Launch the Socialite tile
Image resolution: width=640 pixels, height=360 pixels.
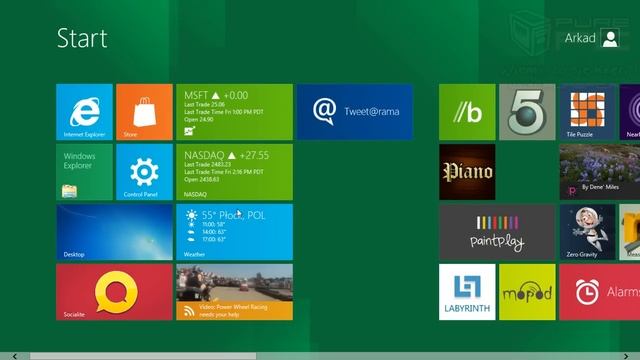[x=114, y=292]
